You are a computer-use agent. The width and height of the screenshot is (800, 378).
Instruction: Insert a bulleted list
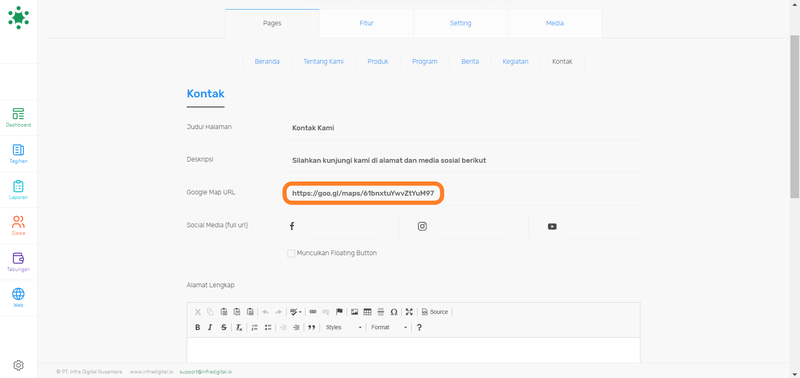[x=268, y=327]
